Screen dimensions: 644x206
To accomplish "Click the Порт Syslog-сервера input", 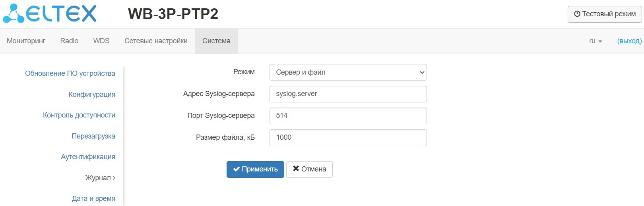I will coord(348,116).
